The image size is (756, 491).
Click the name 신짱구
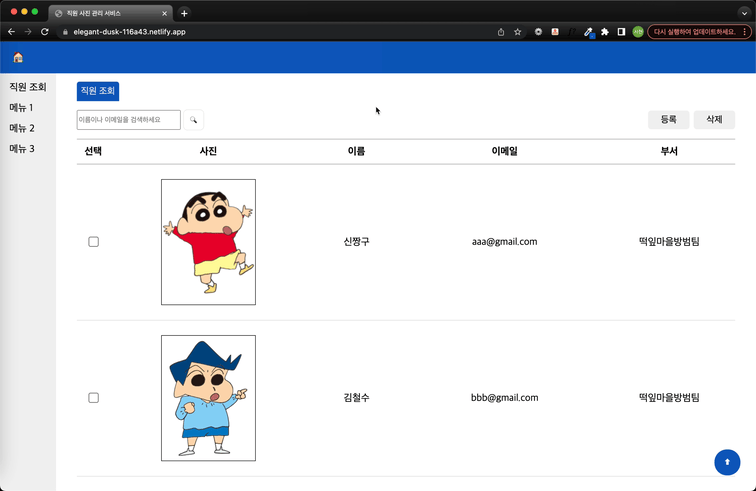point(356,242)
